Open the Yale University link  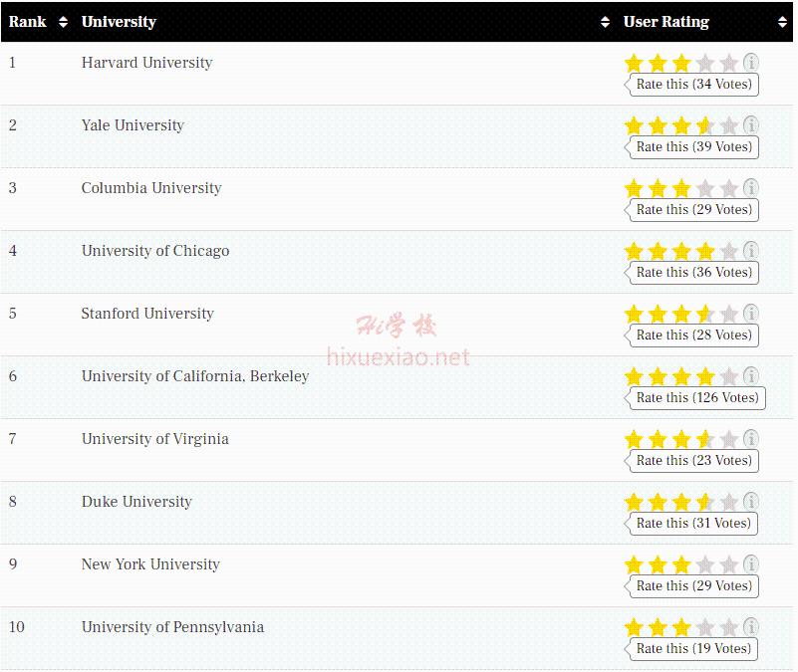pos(133,125)
